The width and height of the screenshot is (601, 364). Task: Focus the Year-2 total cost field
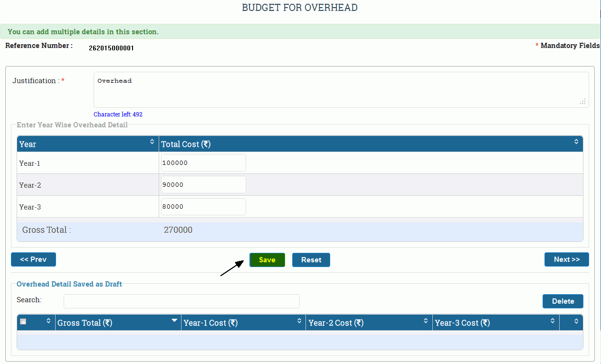203,185
